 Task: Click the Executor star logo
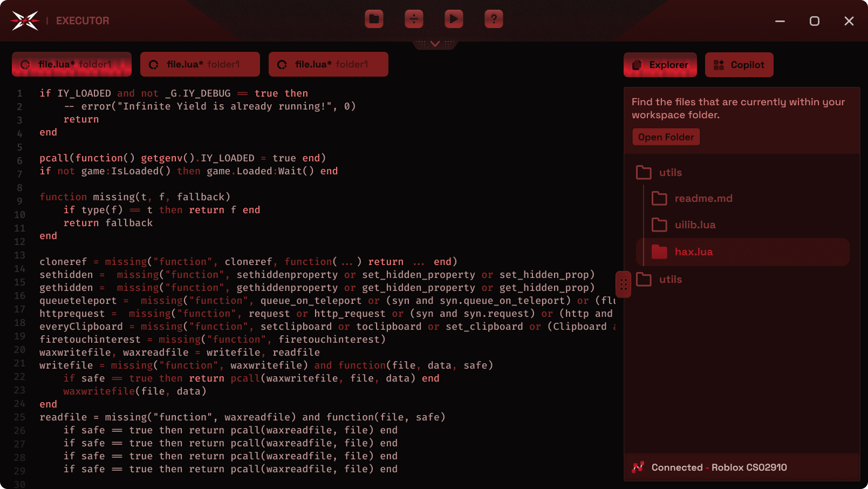[x=25, y=21]
